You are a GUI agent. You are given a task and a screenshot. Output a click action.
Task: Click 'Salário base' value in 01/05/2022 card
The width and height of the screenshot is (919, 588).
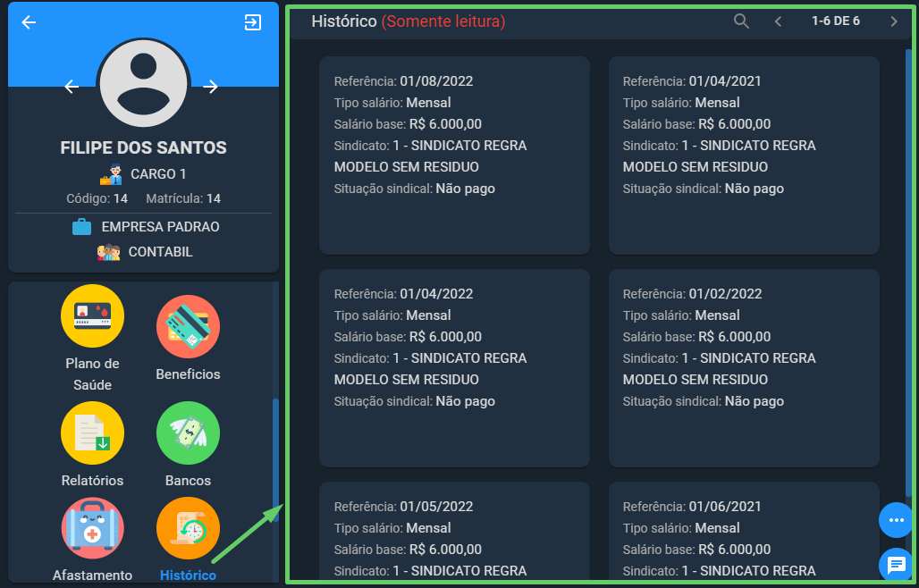click(x=445, y=550)
